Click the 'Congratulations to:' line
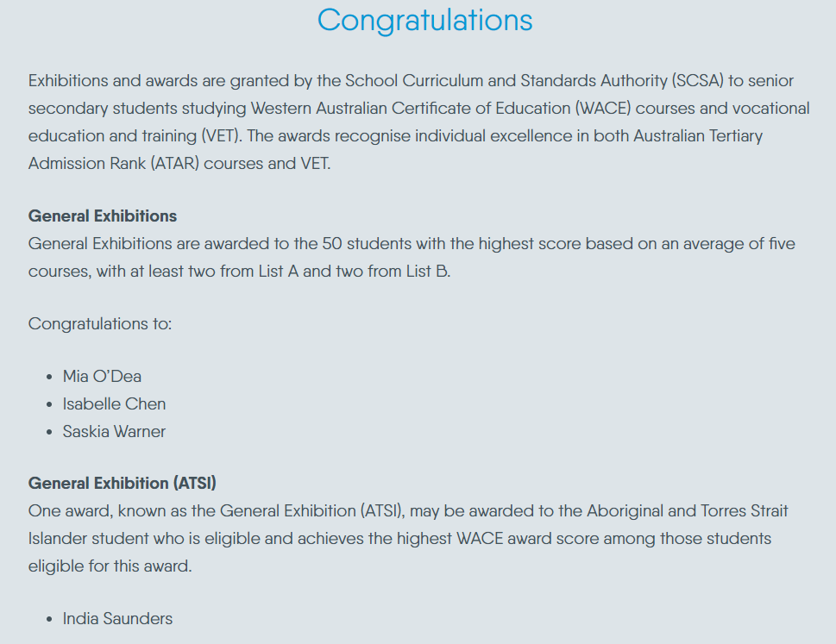This screenshot has height=644, width=836. [x=100, y=323]
